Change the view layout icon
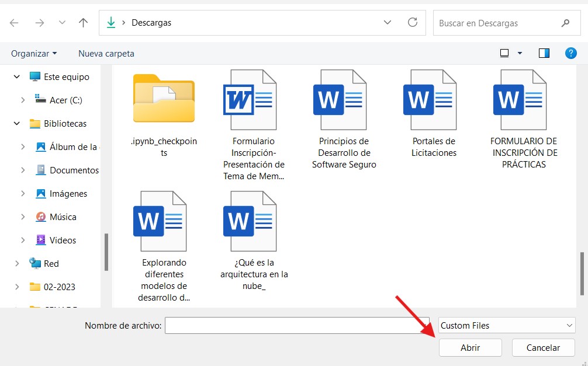Image resolution: width=588 pixels, height=366 pixels. point(504,53)
